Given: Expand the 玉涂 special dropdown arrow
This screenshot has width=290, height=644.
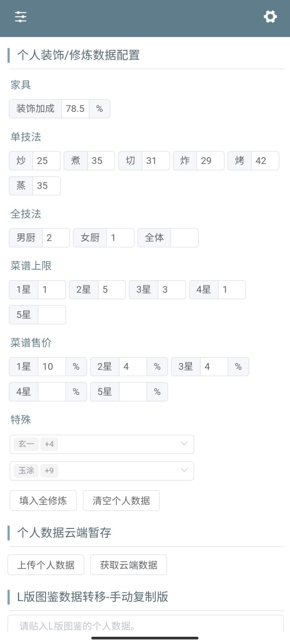Looking at the screenshot, I should 184,470.
